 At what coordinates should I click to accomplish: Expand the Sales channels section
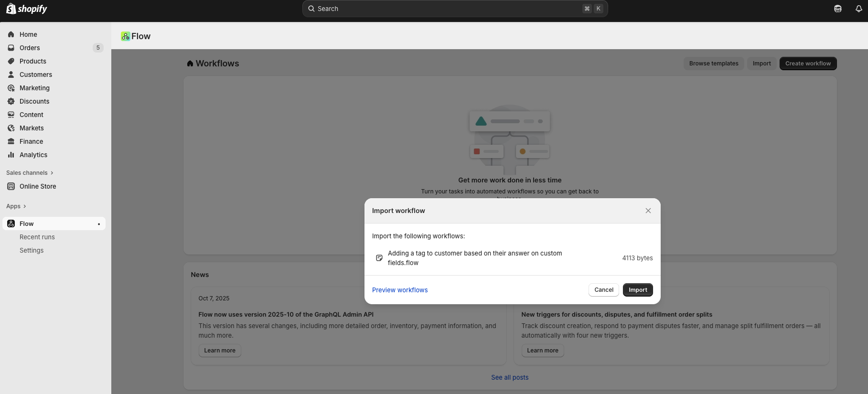click(30, 173)
